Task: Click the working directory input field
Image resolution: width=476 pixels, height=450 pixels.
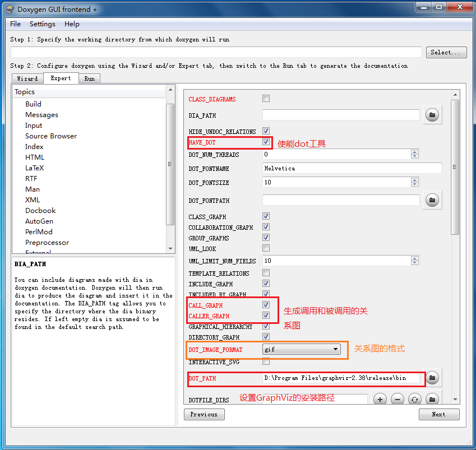Action: coord(216,52)
